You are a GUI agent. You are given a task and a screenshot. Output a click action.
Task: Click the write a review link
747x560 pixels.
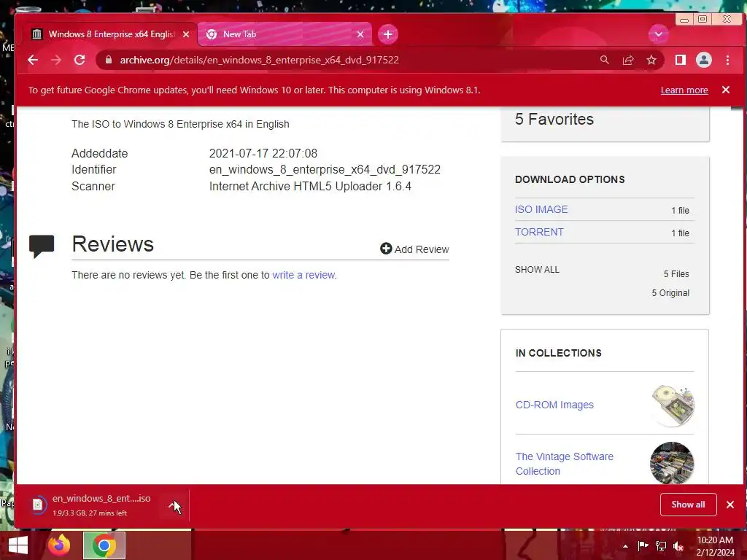coord(303,275)
